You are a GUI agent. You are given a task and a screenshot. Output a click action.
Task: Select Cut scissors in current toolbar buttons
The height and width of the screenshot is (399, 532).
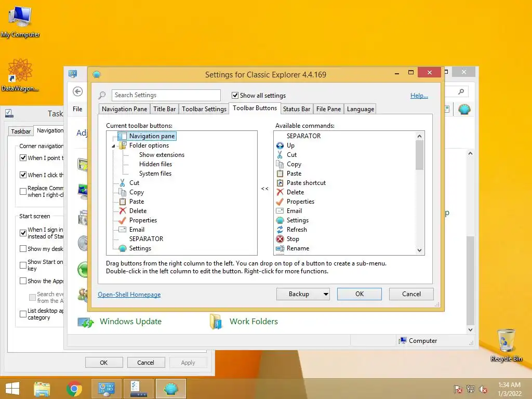(x=123, y=183)
